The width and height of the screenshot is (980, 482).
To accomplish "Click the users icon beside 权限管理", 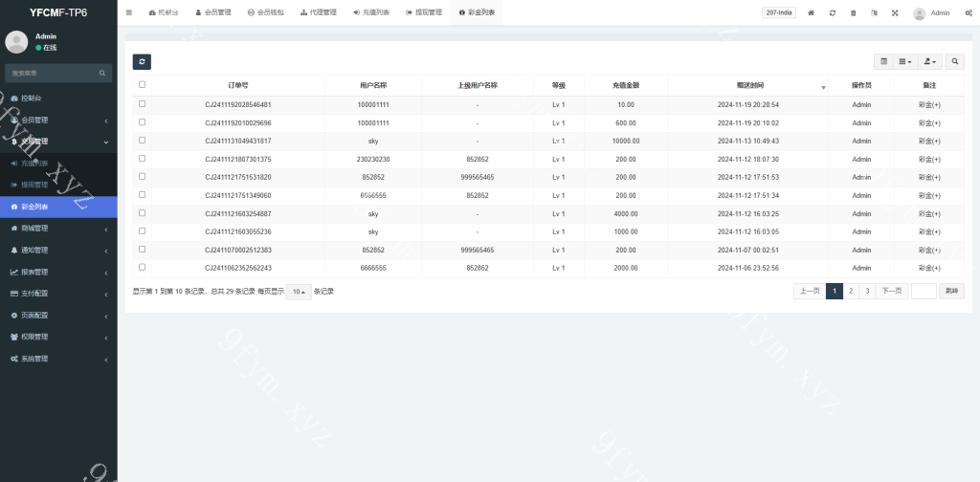I will pos(14,337).
